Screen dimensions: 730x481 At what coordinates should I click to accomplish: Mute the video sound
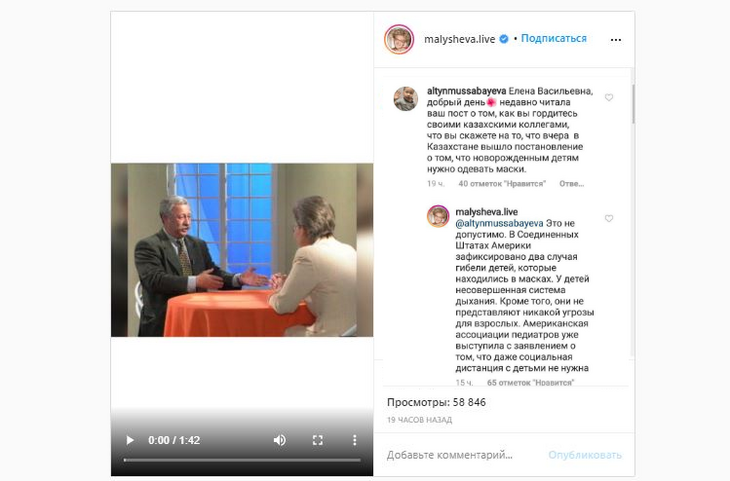[x=279, y=440]
